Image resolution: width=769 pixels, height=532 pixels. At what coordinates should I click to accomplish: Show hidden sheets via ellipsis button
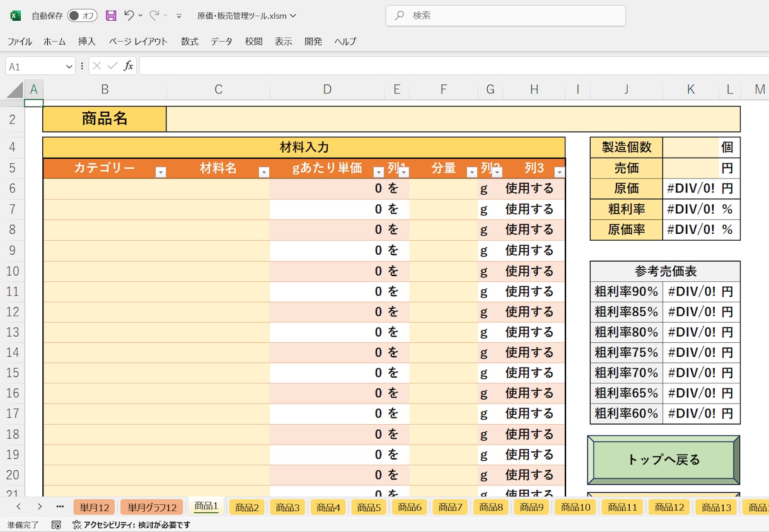pos(60,506)
